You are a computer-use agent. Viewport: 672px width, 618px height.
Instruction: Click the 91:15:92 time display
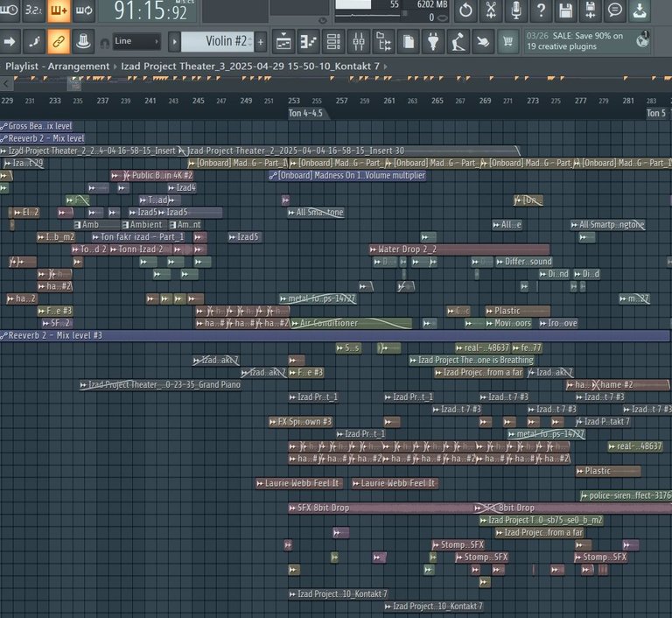(x=150, y=11)
